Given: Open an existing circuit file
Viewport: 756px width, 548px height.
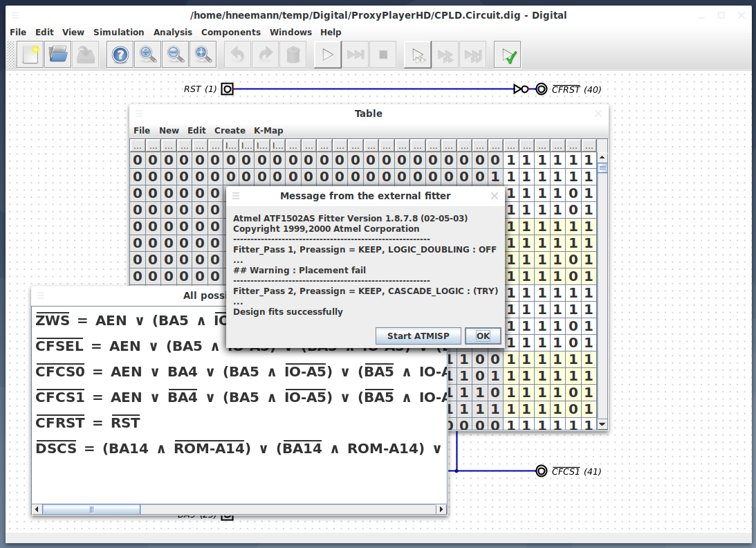Looking at the screenshot, I should 57,54.
